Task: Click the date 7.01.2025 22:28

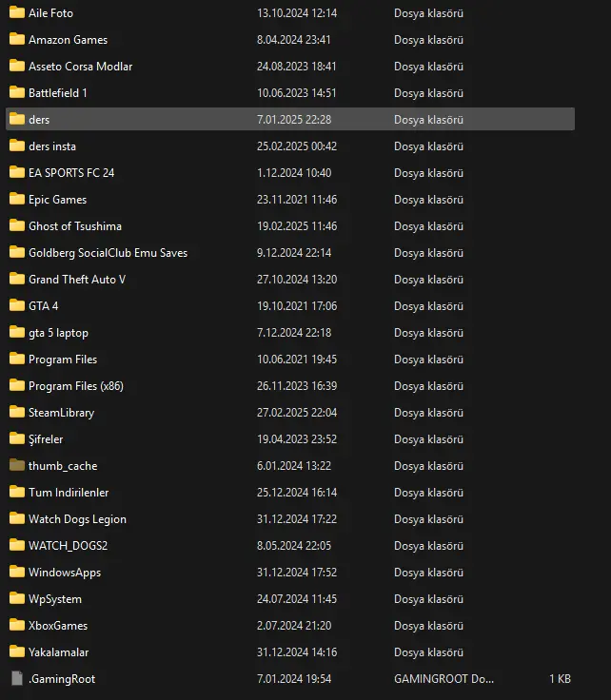Action: coord(294,120)
